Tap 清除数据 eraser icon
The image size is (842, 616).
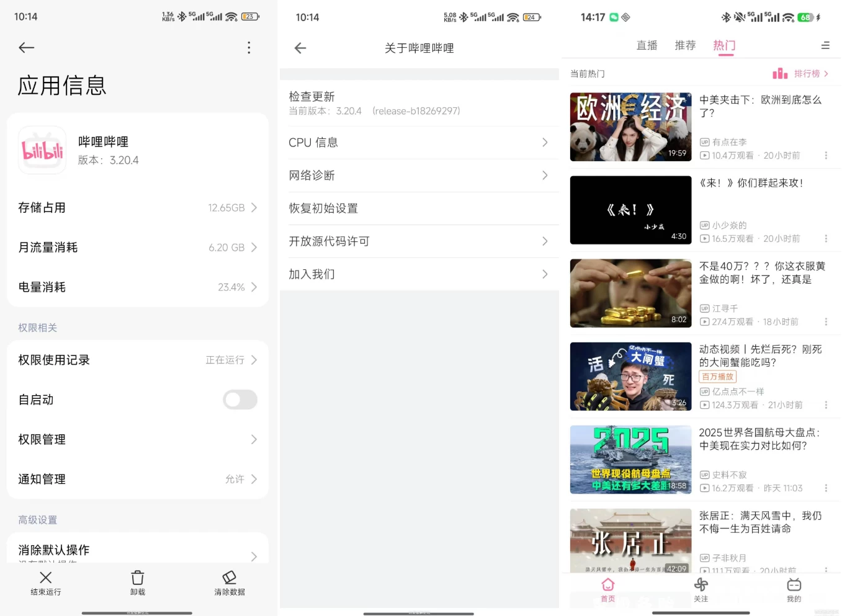coord(230,578)
